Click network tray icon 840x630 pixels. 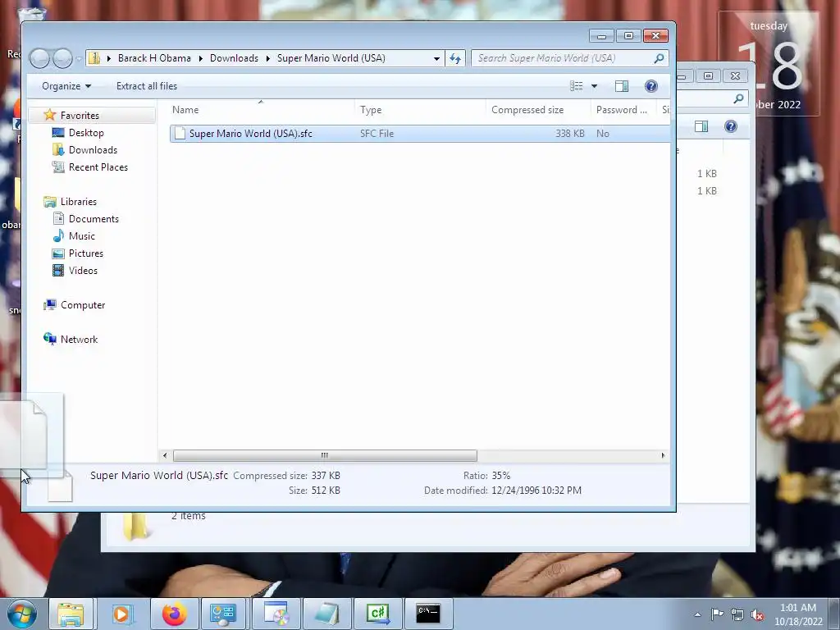point(737,614)
